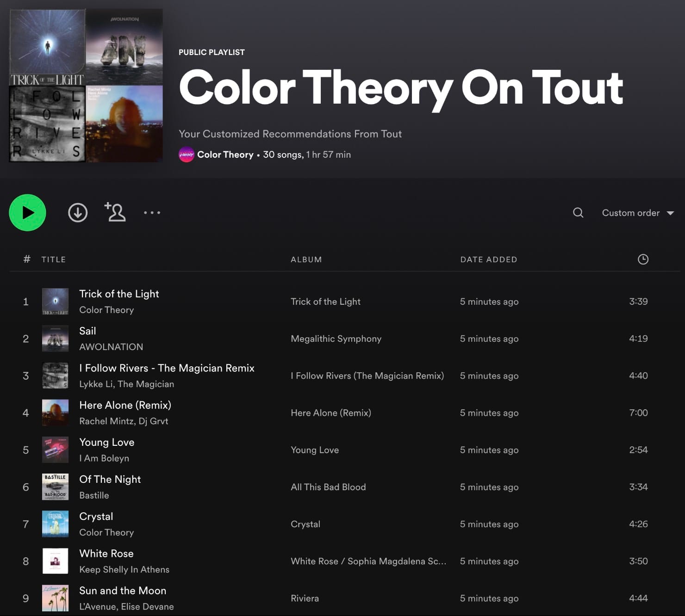Sort by the DATE ADDED column header

[x=488, y=259]
